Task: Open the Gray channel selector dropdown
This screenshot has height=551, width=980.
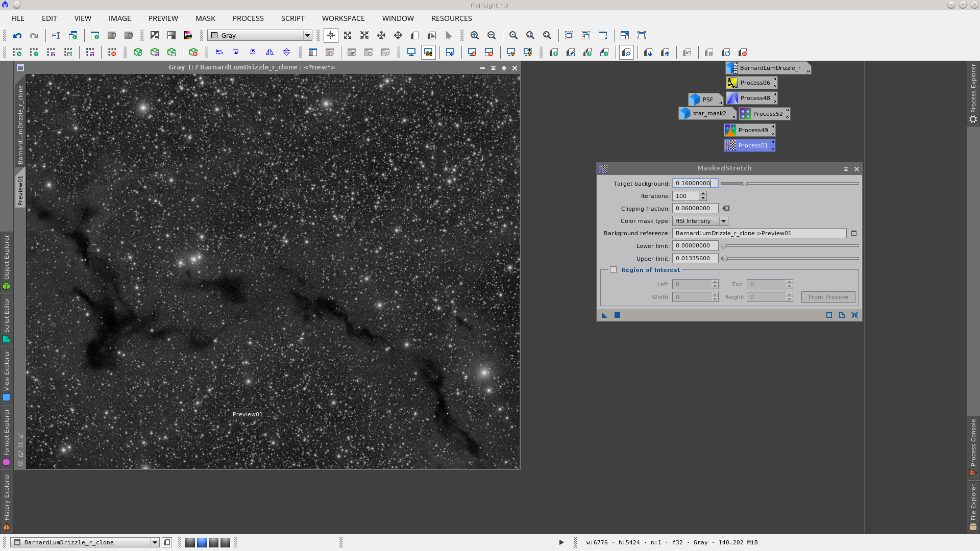Action: tap(307, 36)
